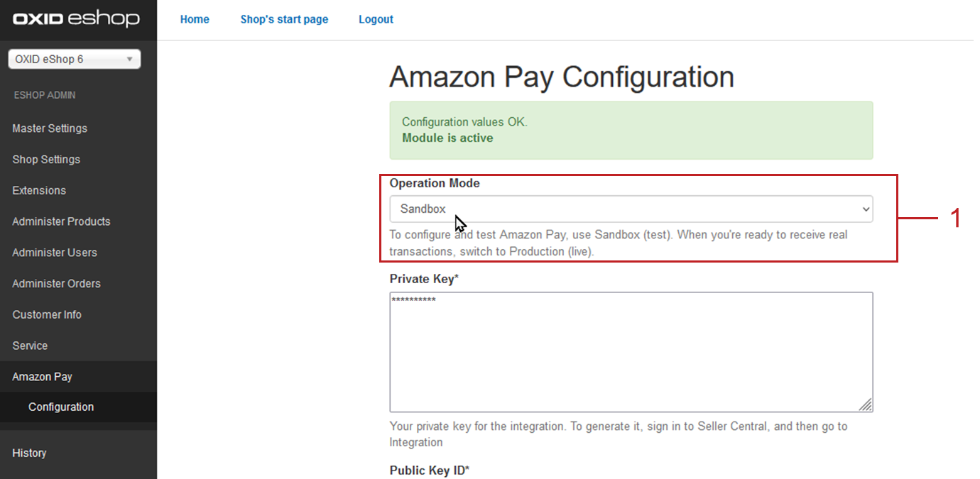Expand the Operation Mode Sandbox dropdown
The height and width of the screenshot is (479, 980).
(x=631, y=209)
